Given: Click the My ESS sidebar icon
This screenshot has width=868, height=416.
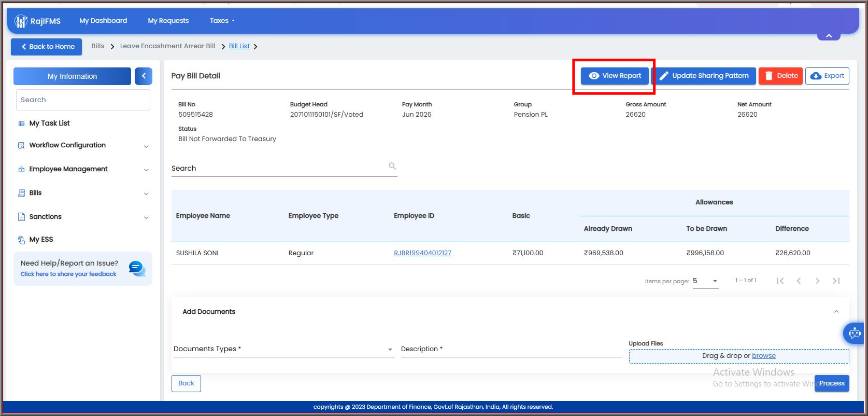Looking at the screenshot, I should pyautogui.click(x=21, y=240).
